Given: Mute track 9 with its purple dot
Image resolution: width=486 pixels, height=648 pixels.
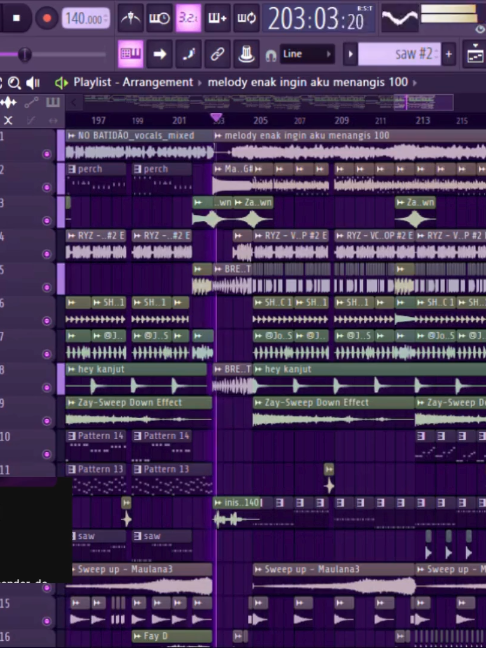Looking at the screenshot, I should (47, 421).
